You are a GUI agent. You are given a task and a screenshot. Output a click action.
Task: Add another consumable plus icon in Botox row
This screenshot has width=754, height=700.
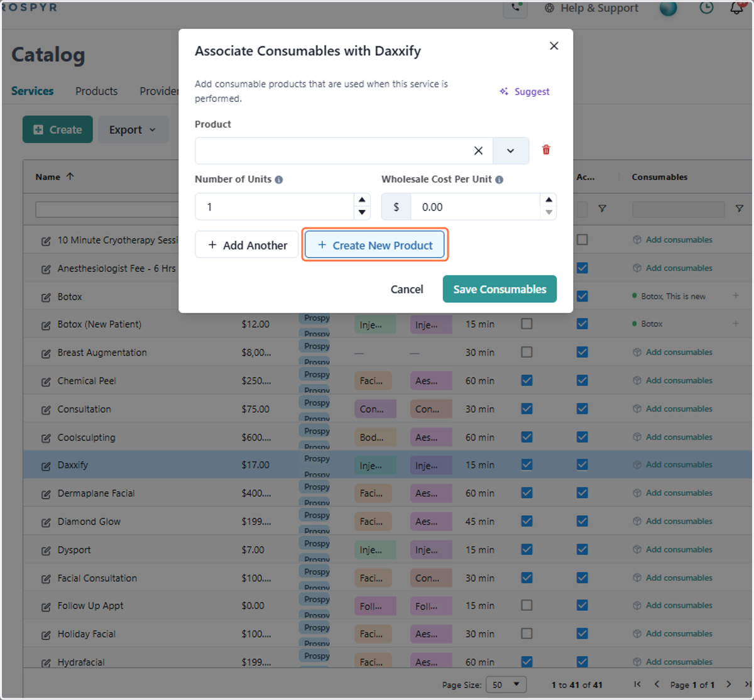tap(735, 295)
